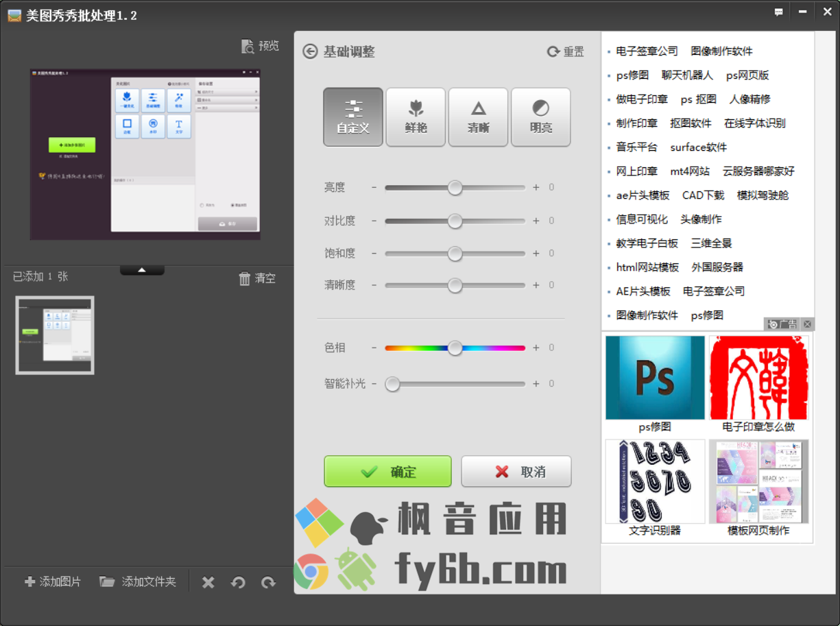Open the 外国服务器 ad link
The image size is (840, 626).
coord(717,267)
